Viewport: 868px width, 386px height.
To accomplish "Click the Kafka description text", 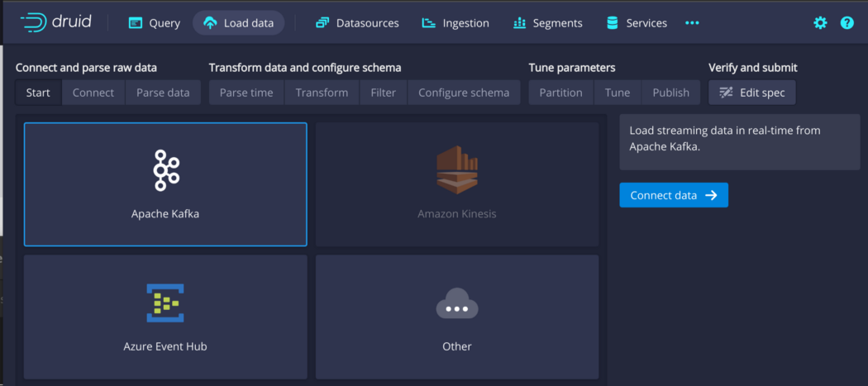I will [725, 139].
